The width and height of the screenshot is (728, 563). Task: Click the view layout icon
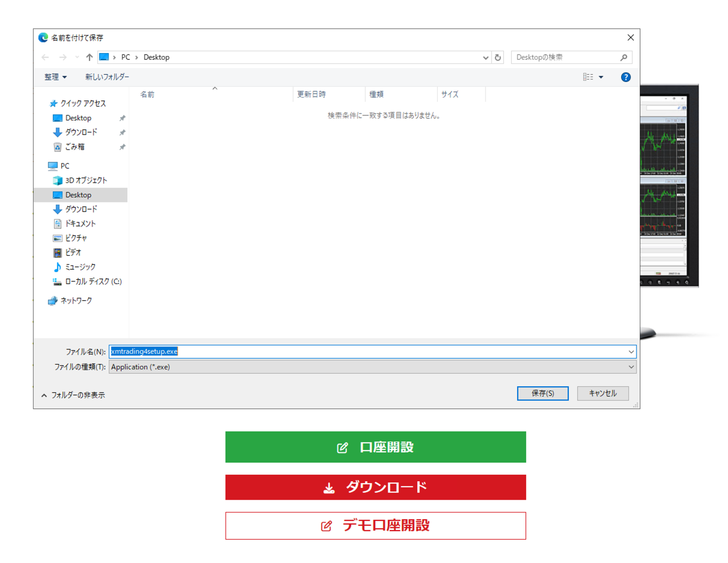click(588, 77)
